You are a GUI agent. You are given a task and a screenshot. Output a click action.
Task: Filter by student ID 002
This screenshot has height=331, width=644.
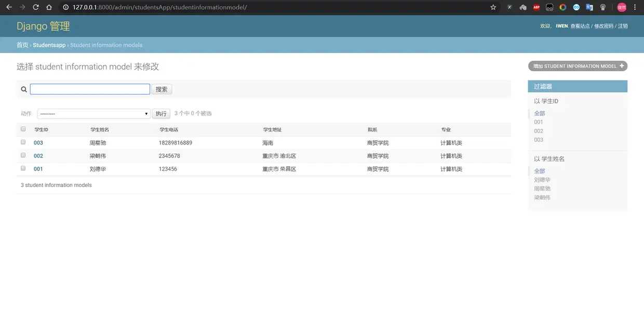[539, 131]
